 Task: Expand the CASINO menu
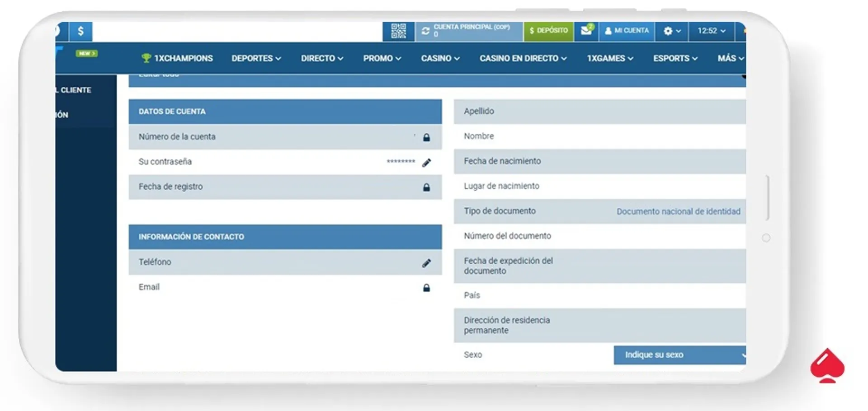pyautogui.click(x=440, y=58)
